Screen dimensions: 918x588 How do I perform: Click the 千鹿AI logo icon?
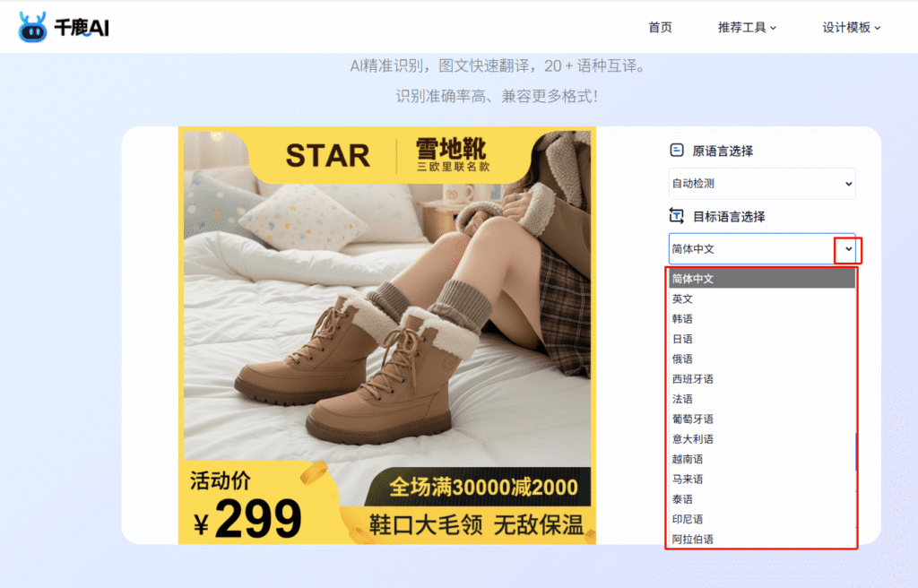tap(32, 28)
